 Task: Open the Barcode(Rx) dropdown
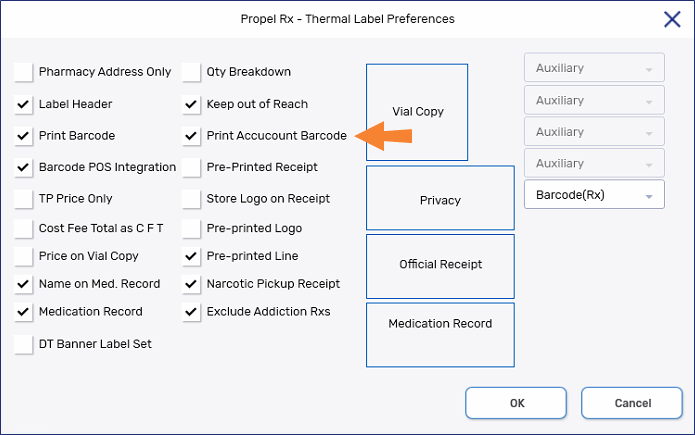594,195
